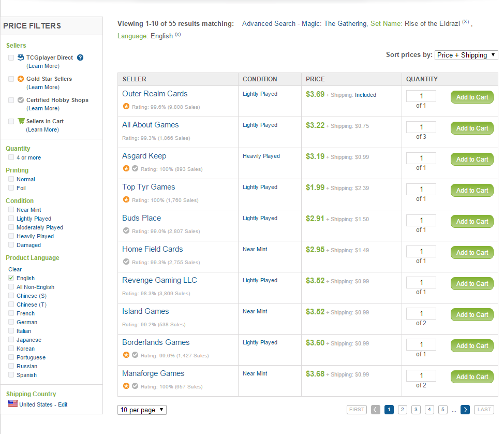The image size is (504, 434).
Task: Click the certified checkmark badge under Asgard Keep
Action: point(136,168)
